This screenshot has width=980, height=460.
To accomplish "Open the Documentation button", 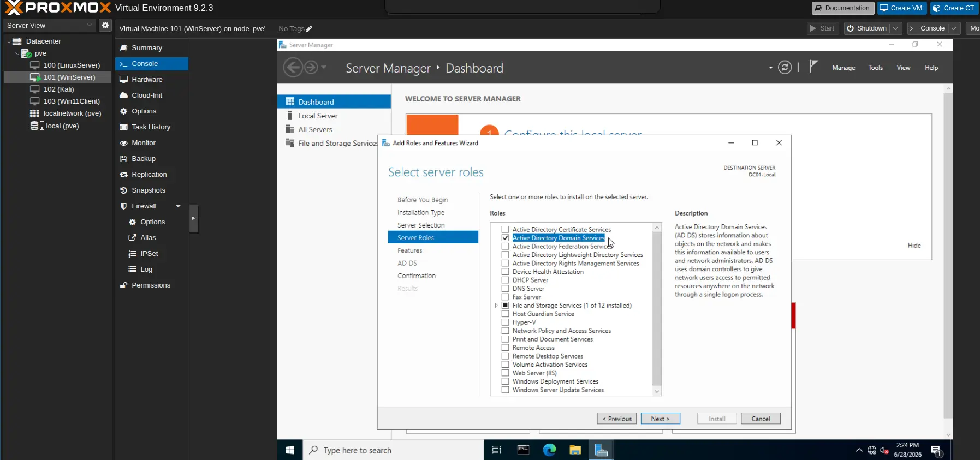I will coord(842,8).
